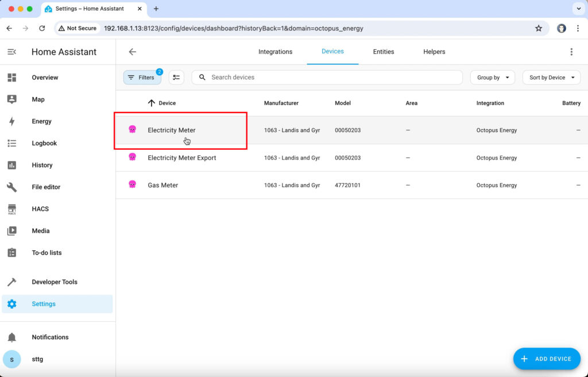
Task: Click the octopus icon for Electricity Meter Export
Action: 133,157
